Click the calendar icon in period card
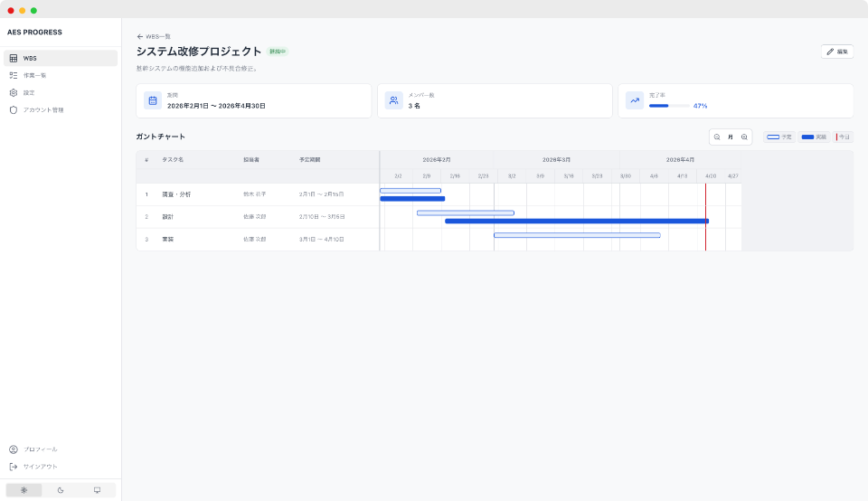 pyautogui.click(x=153, y=100)
